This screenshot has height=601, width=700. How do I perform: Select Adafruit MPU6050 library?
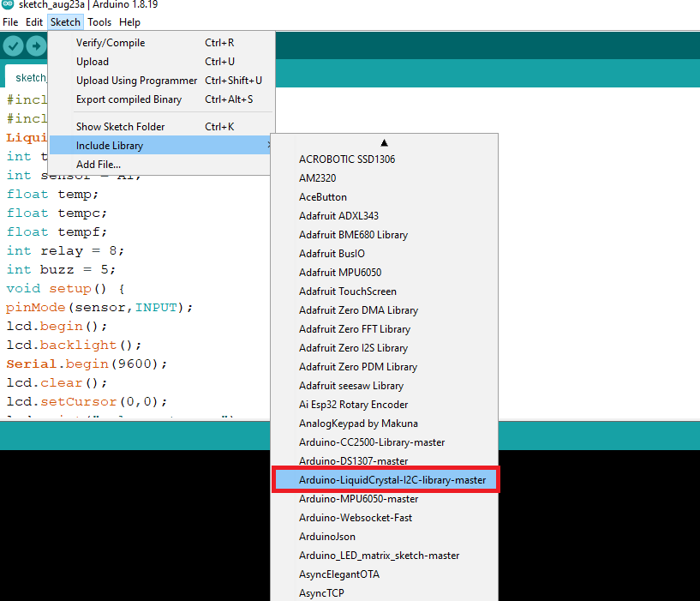(385, 273)
